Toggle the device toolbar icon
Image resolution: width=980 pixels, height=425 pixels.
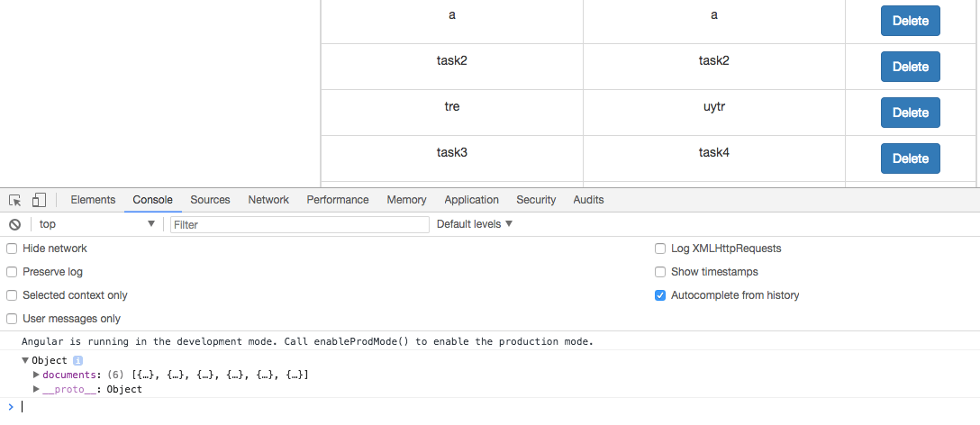coord(39,200)
